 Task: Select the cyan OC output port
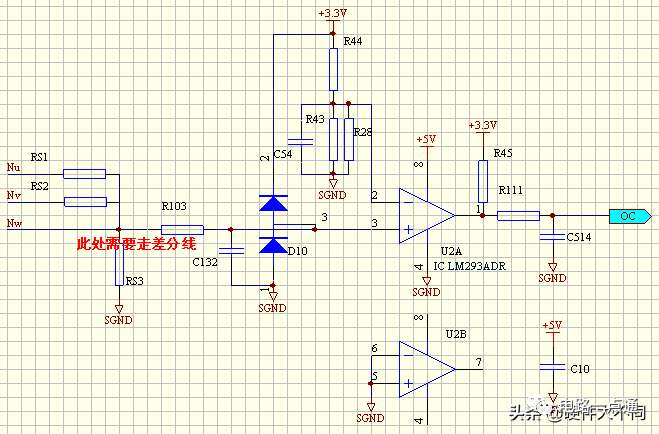(630, 216)
